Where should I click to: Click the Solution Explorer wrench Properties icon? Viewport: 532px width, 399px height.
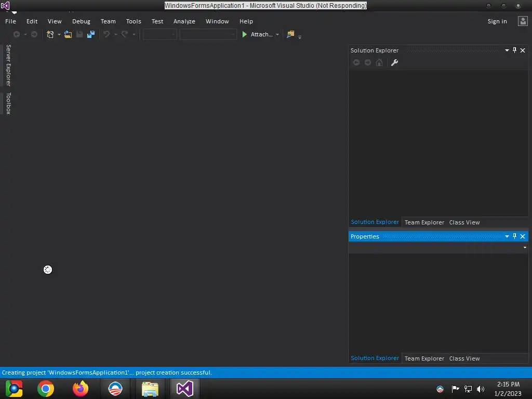[394, 62]
